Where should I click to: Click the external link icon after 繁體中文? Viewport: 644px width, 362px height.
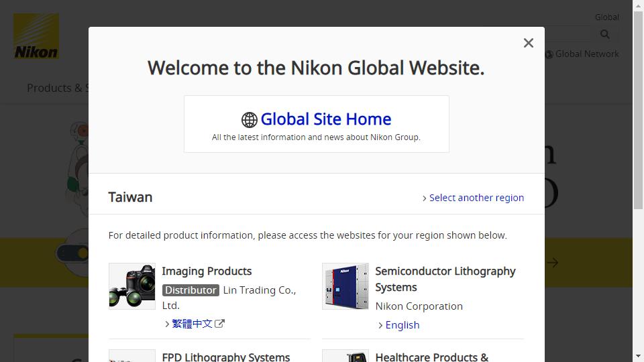pyautogui.click(x=220, y=324)
